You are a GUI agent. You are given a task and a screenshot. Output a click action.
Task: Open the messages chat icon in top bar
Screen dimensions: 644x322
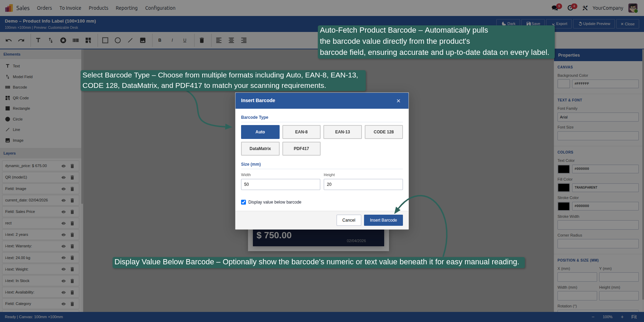[x=555, y=8]
